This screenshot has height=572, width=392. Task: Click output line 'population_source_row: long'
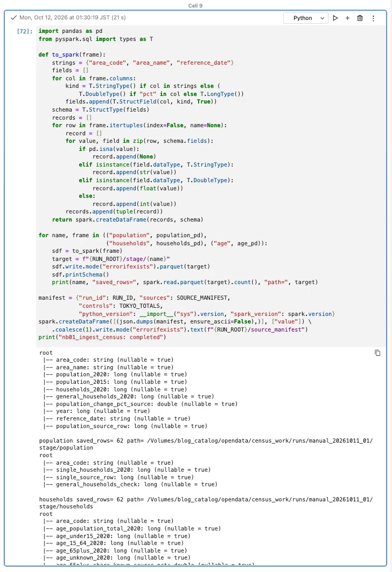tap(125, 426)
